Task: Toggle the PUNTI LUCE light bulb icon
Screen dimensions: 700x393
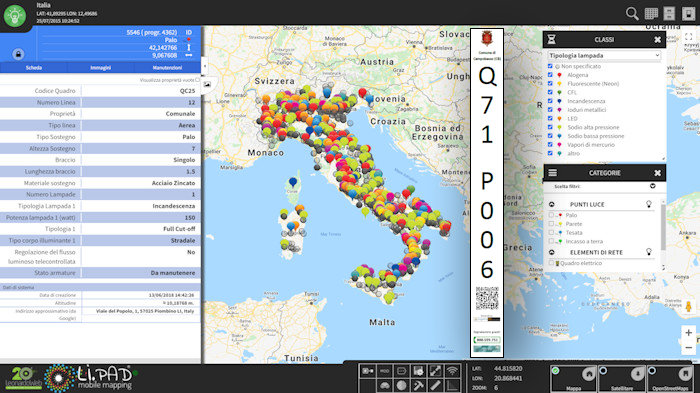Action: (649, 204)
